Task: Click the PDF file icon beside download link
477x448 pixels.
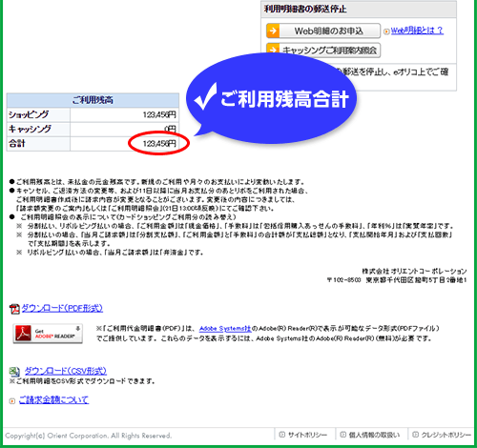Action: [x=14, y=309]
